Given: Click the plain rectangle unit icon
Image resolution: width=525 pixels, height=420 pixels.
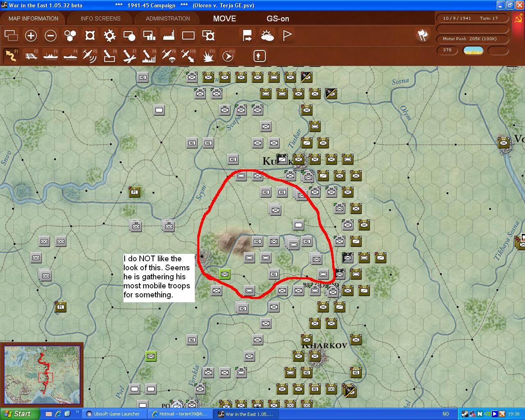Looking at the screenshot, I should (x=188, y=36).
